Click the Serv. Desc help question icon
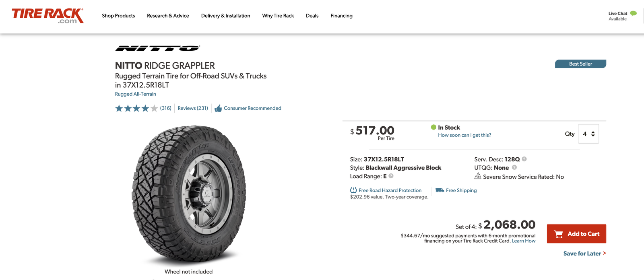Viewport: 644px width, 280px height. pyautogui.click(x=524, y=159)
